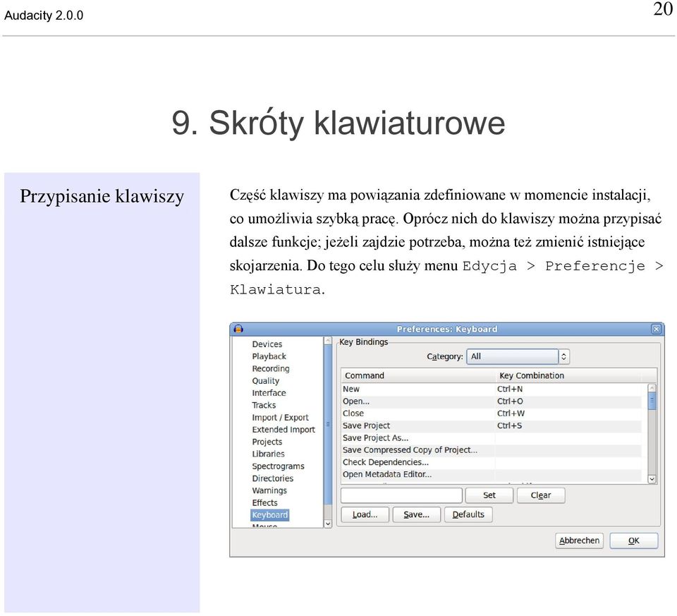Select the New command row
The height and width of the screenshot is (616, 677).
coord(492,389)
